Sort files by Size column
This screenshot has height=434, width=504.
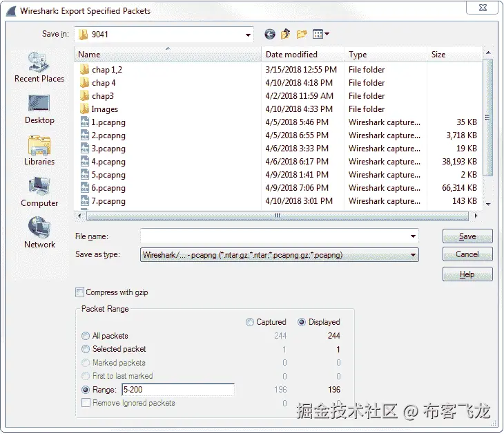[454, 55]
